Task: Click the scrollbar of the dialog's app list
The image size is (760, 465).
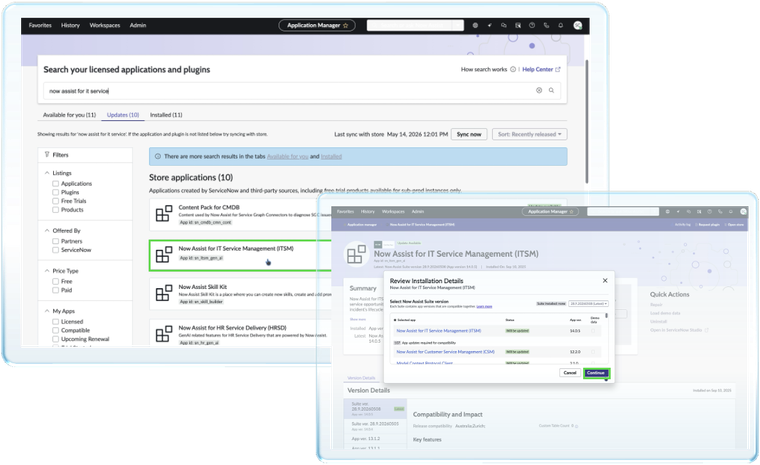Action: (x=606, y=316)
